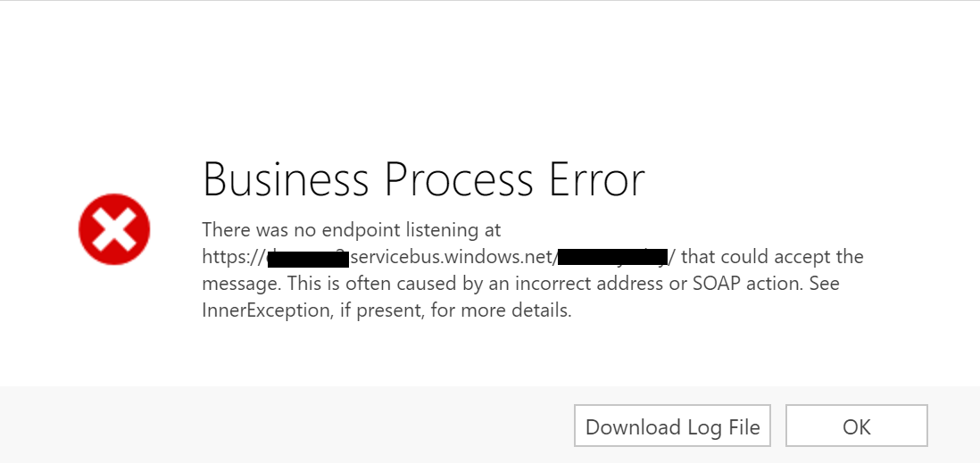This screenshot has height=463, width=980.
Task: Click the word "See" before InnerException
Action: pyautogui.click(x=825, y=284)
